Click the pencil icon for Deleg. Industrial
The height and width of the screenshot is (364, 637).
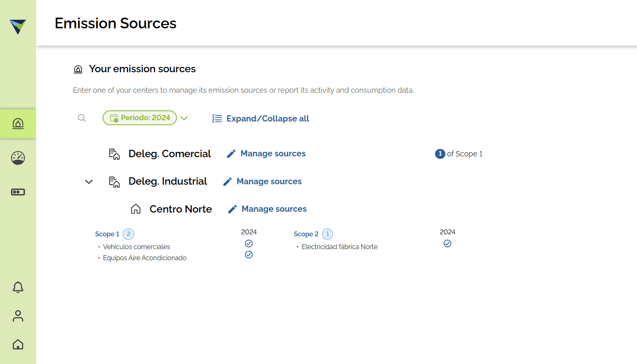tap(227, 181)
